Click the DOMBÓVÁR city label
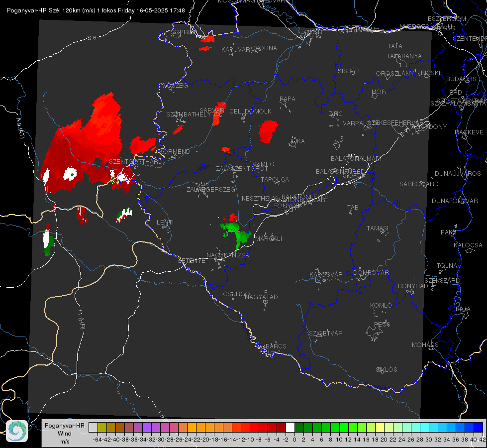The height and width of the screenshot is (448, 487). (371, 273)
